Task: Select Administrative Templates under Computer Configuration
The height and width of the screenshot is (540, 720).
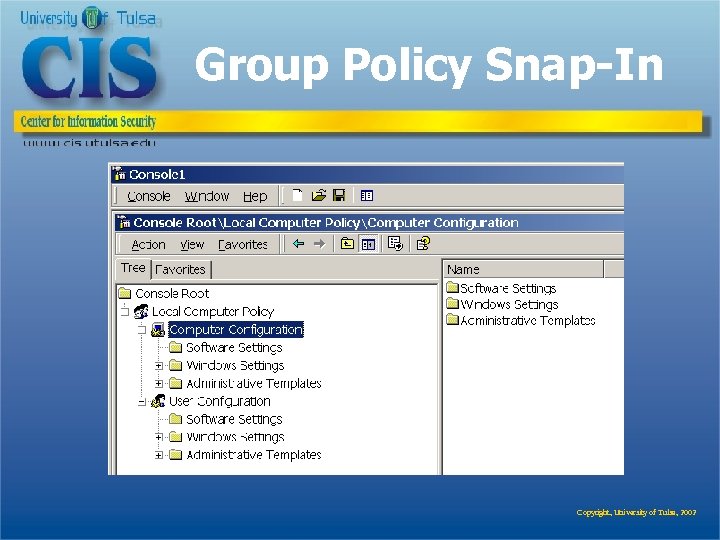Action: (x=254, y=383)
